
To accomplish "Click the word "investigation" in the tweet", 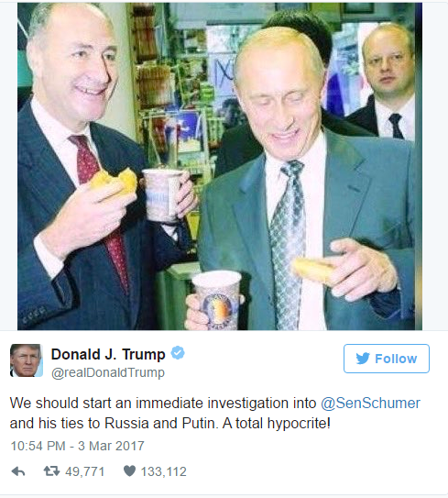I will coord(262,404).
